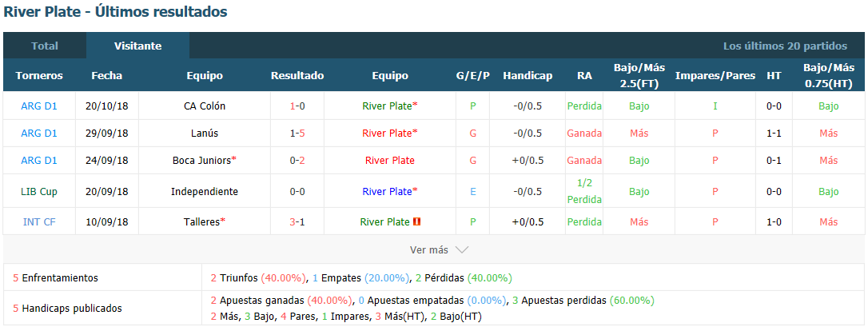Screen dimensions: 868x327
Task: Select the Visitante tab
Action: 137,46
